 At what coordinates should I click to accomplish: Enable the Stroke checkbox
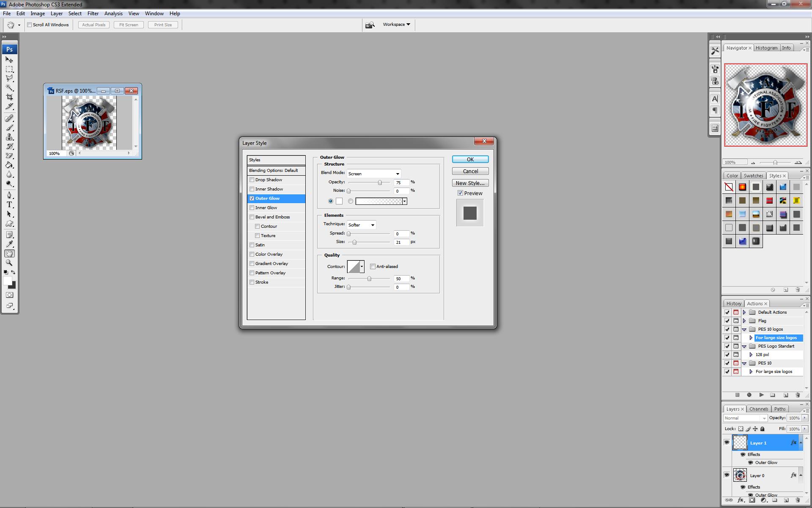[x=252, y=282]
